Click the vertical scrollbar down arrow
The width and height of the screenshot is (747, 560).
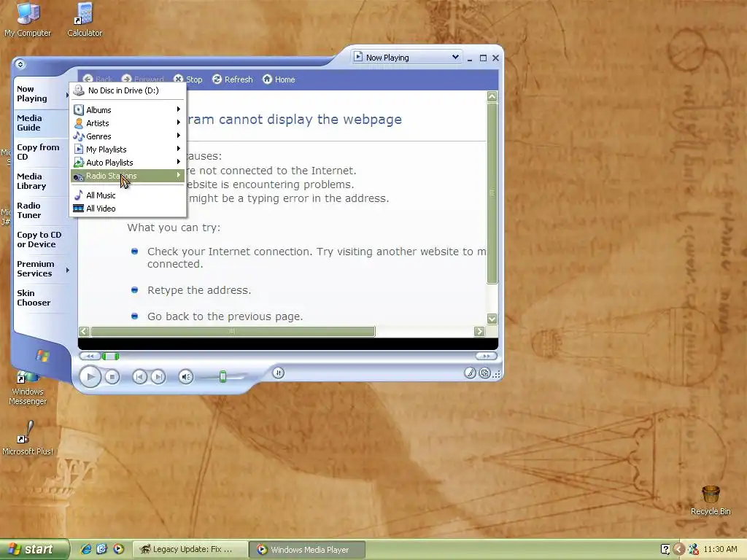tap(492, 319)
